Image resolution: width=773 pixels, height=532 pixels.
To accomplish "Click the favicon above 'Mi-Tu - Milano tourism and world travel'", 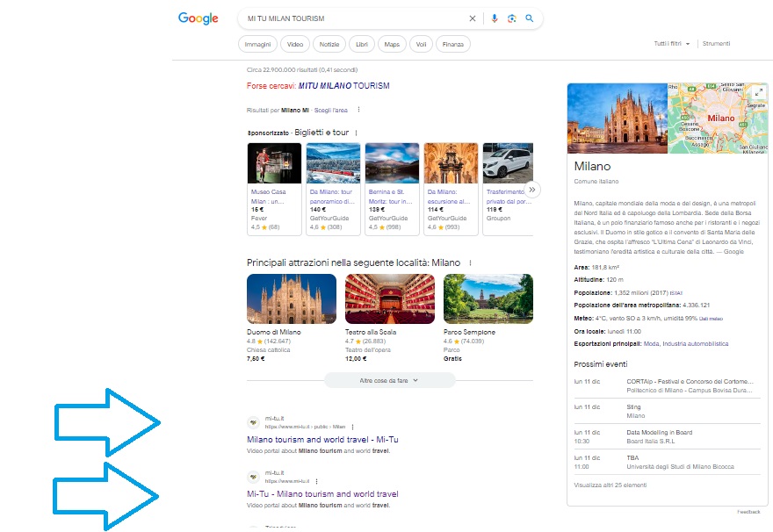I will [x=253, y=477].
